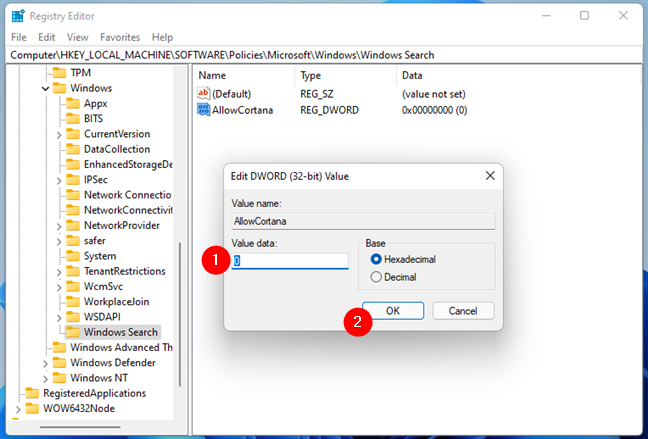Open the Help menu

(x=162, y=37)
